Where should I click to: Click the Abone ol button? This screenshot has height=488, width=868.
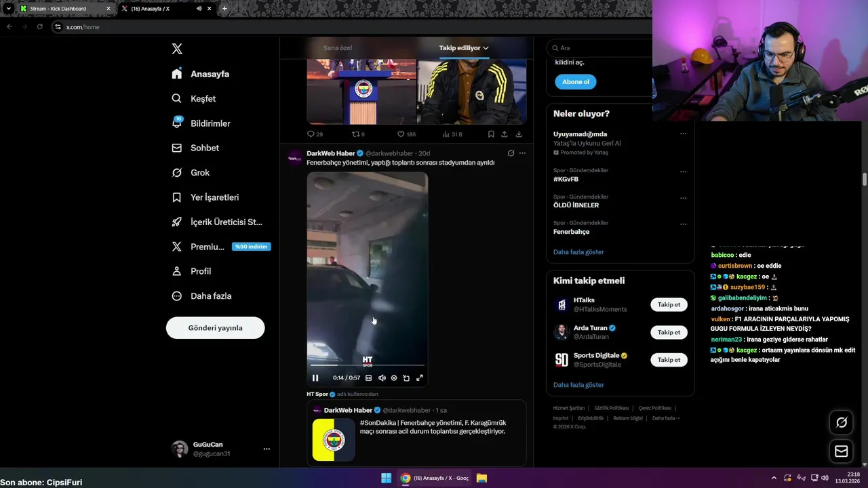(x=576, y=81)
